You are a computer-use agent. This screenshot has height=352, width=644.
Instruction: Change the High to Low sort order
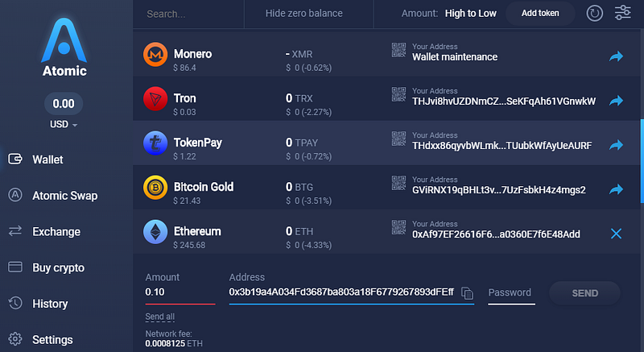pyautogui.click(x=471, y=14)
